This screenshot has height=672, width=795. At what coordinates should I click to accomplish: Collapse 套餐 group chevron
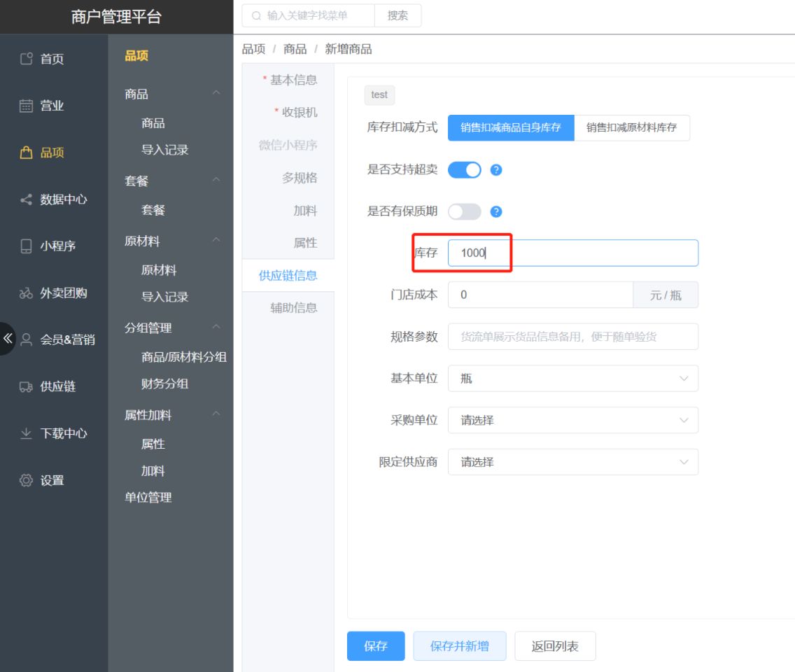pos(216,179)
